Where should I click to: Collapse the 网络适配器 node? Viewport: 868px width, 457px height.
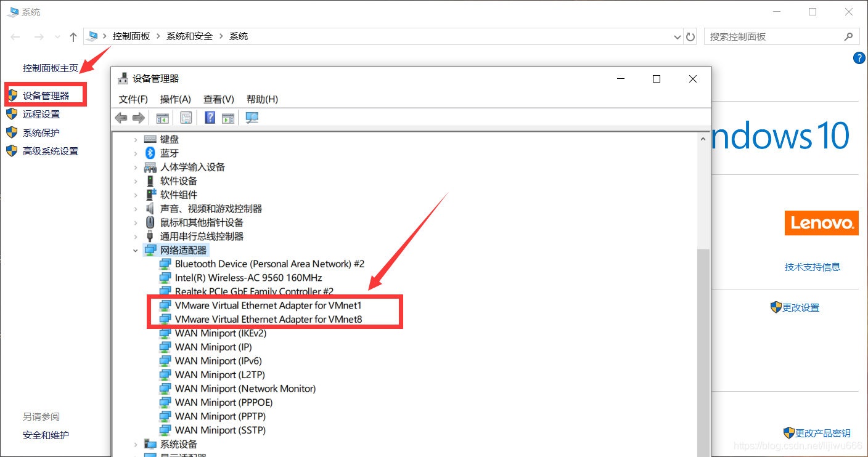136,251
